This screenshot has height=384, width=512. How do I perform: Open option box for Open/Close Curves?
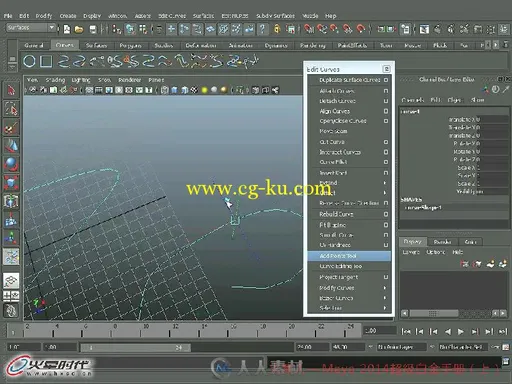386,121
